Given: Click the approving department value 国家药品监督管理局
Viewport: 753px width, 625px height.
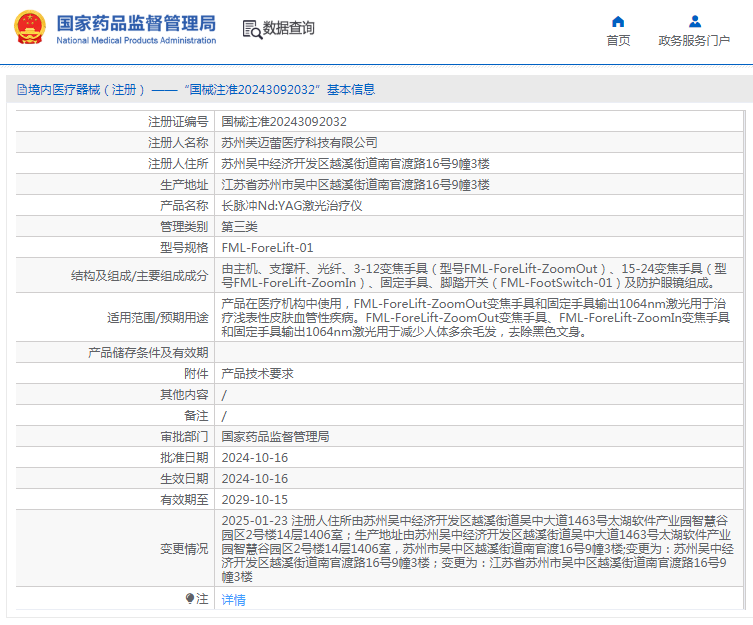Looking at the screenshot, I should pos(275,437).
